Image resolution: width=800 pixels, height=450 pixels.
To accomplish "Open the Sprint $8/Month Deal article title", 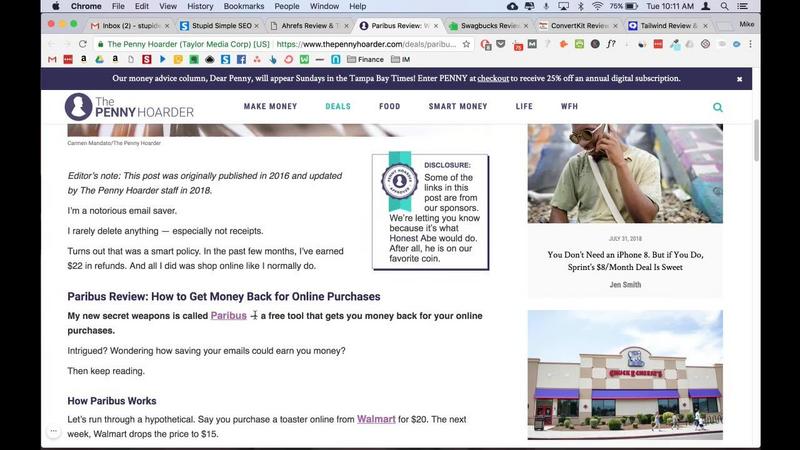I will pos(625,261).
